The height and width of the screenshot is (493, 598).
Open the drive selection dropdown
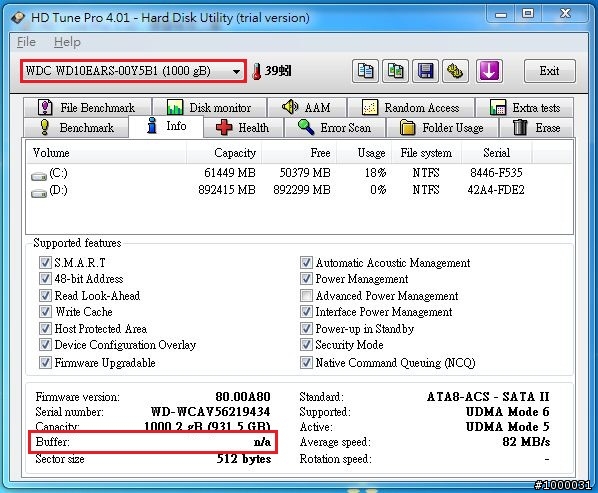(x=133, y=71)
